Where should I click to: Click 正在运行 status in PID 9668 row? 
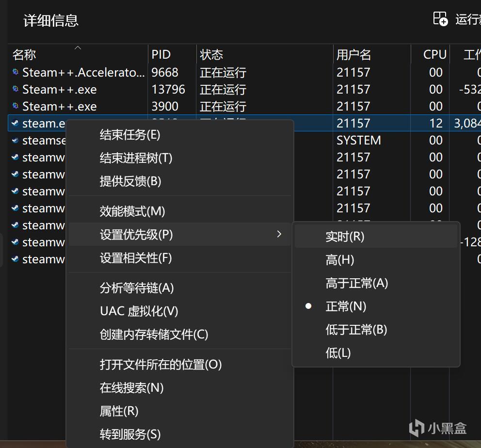click(223, 72)
